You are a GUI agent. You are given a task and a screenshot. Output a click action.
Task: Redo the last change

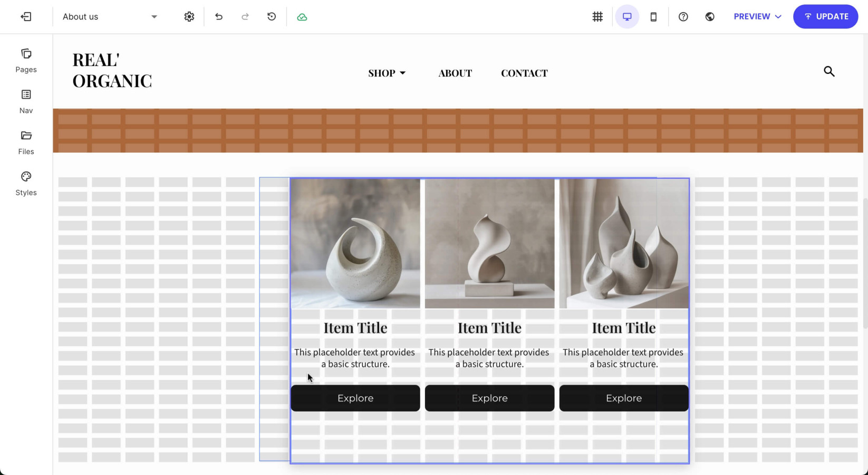[245, 17]
